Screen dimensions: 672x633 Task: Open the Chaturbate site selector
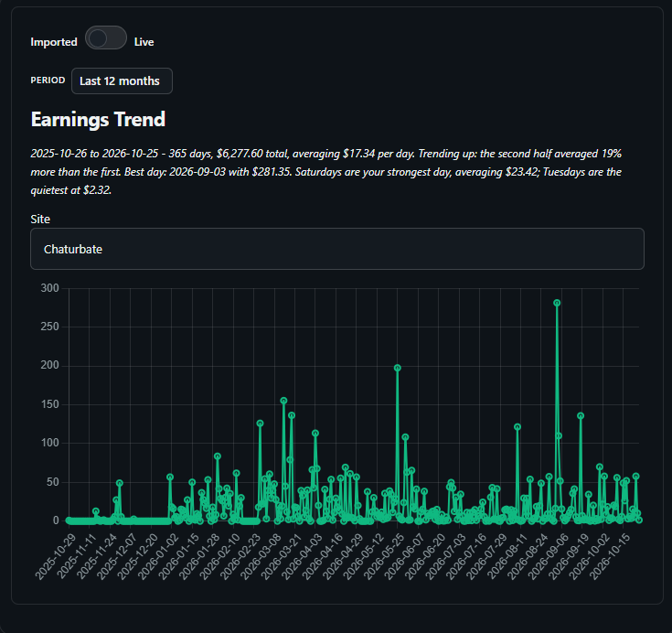(x=336, y=249)
